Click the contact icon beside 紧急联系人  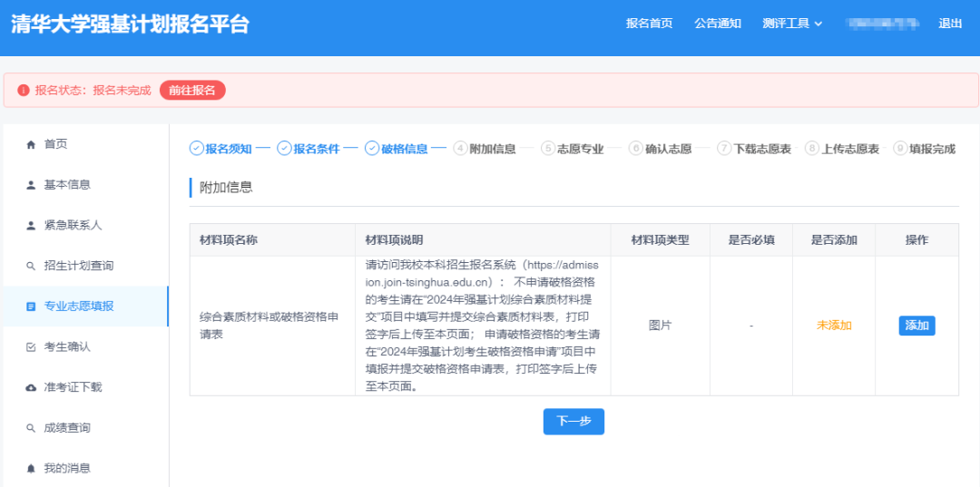click(31, 226)
